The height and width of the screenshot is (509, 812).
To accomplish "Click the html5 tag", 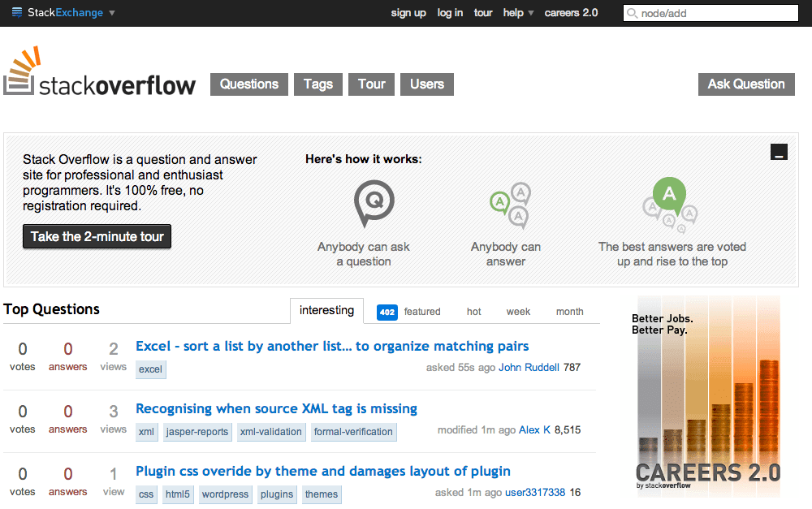I will coord(178,494).
